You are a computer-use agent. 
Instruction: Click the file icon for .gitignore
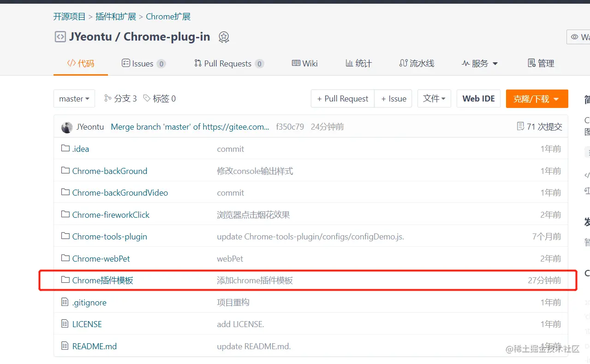coord(65,302)
